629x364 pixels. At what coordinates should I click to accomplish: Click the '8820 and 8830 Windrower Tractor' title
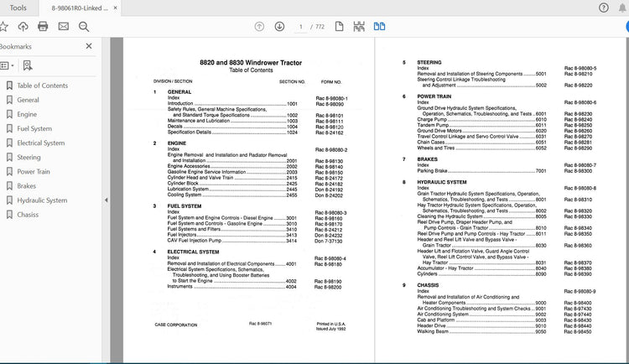tap(251, 63)
